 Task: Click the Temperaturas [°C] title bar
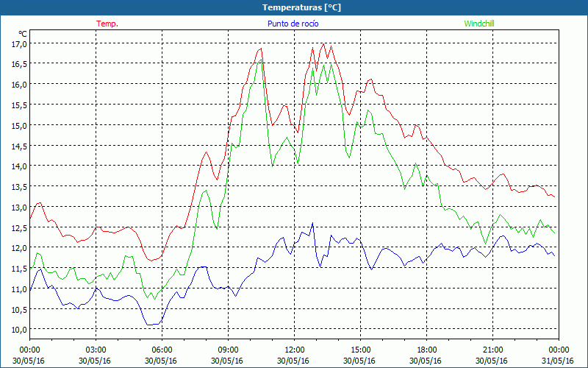pos(294,7)
